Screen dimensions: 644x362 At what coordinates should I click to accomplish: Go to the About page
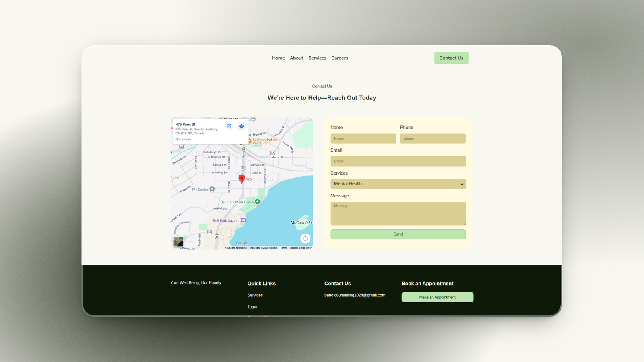(x=297, y=58)
